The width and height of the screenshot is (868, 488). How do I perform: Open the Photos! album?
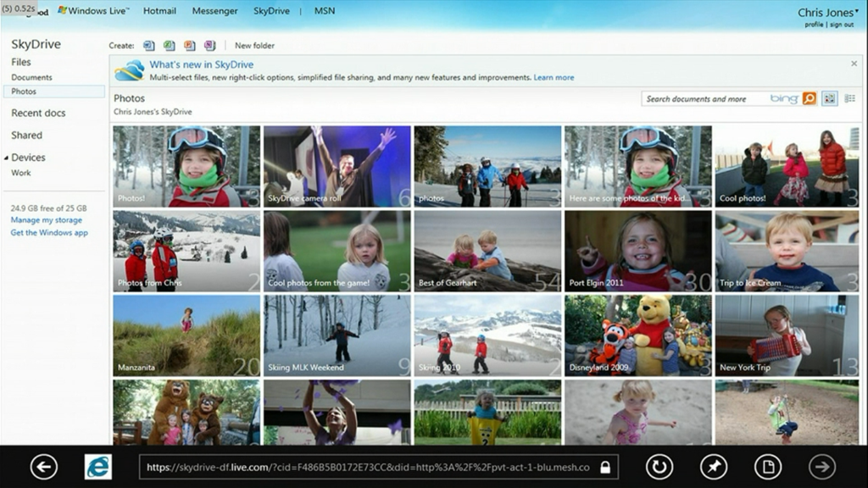[186, 167]
